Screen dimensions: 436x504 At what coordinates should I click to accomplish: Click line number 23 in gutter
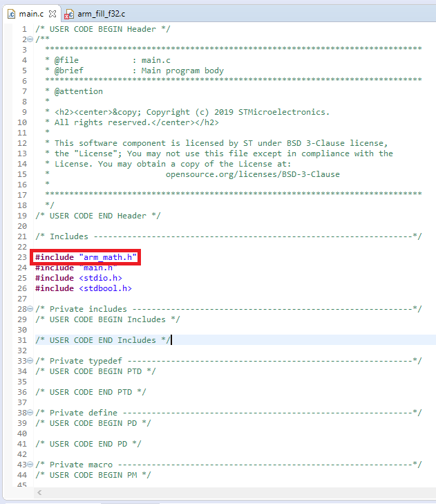click(x=22, y=257)
